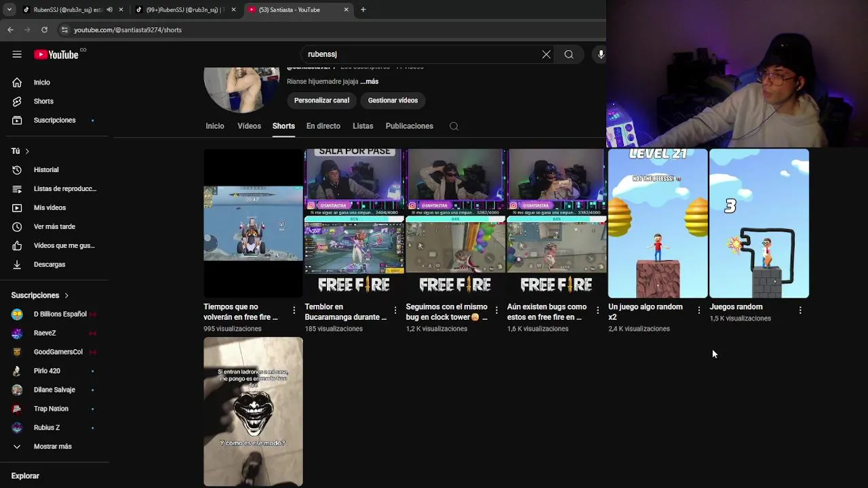This screenshot has height=488, width=868.
Task: Switch to the Listas tab
Action: 363,126
